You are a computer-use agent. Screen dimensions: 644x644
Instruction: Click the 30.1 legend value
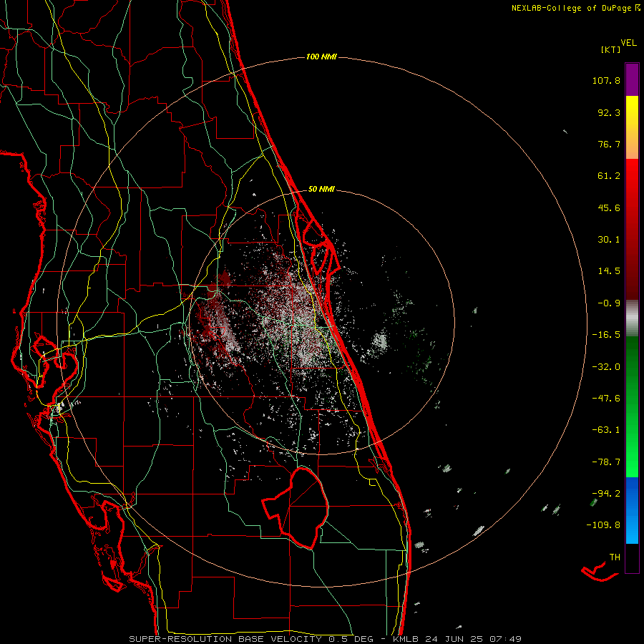pyautogui.click(x=609, y=240)
